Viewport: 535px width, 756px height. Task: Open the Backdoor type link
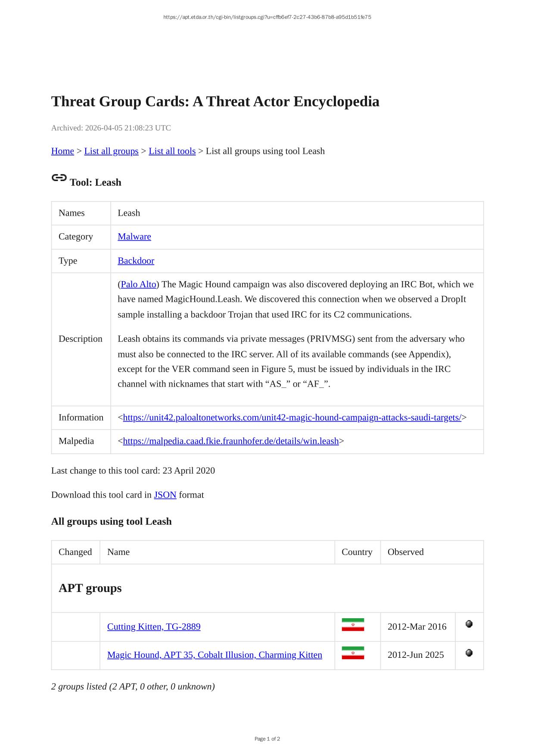pos(136,260)
